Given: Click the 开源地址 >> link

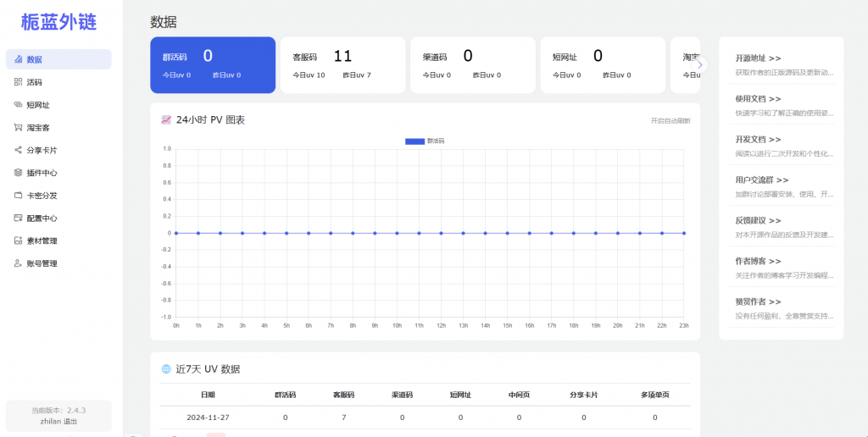Looking at the screenshot, I should 758,58.
